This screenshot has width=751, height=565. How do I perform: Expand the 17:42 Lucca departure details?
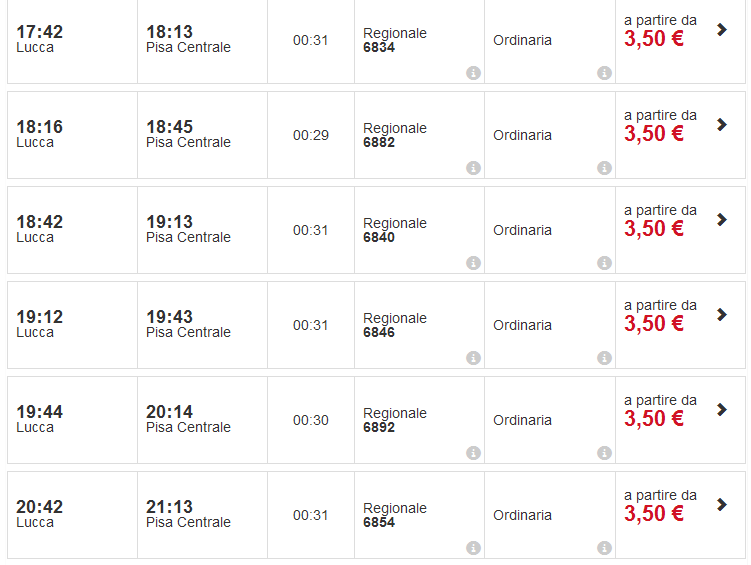(x=722, y=30)
